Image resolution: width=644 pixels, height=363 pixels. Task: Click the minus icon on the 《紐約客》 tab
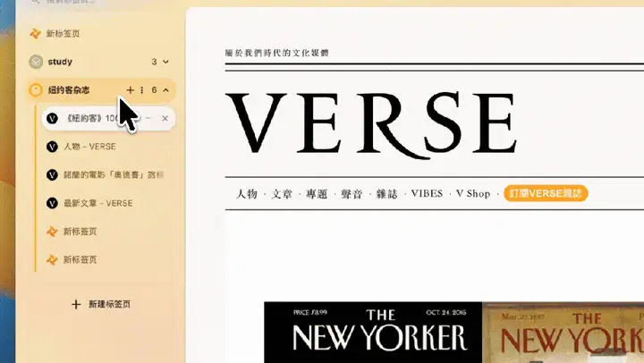pos(148,118)
